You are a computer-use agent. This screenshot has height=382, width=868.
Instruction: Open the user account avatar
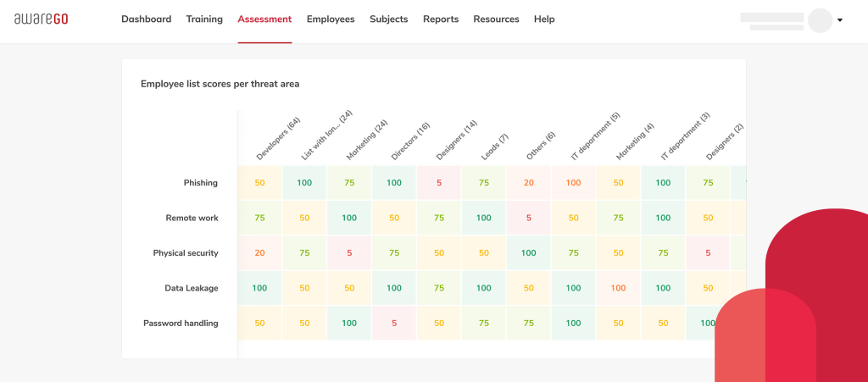(x=820, y=20)
